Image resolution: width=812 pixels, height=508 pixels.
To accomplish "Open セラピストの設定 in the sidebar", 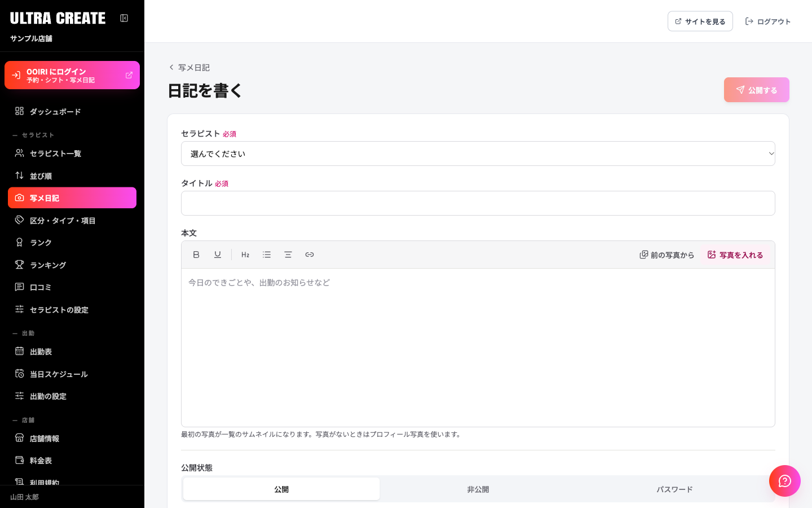I will click(x=72, y=310).
